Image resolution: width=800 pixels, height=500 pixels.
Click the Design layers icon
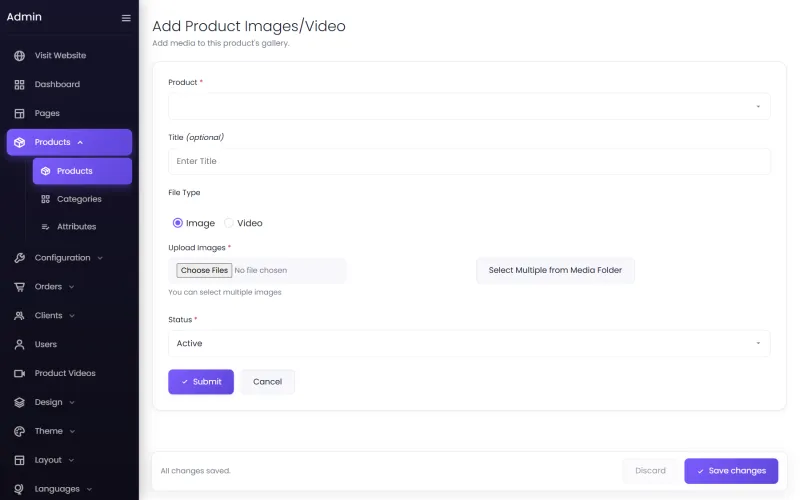click(19, 403)
